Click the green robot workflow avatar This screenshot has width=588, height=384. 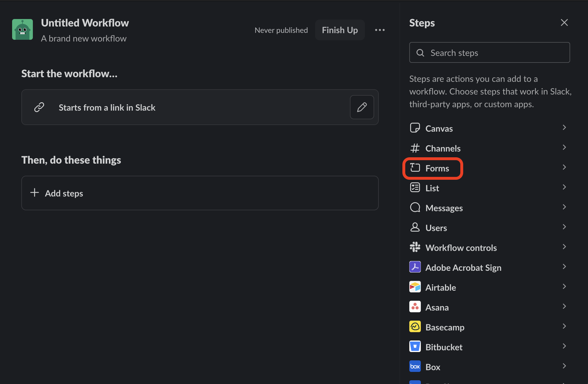22,29
